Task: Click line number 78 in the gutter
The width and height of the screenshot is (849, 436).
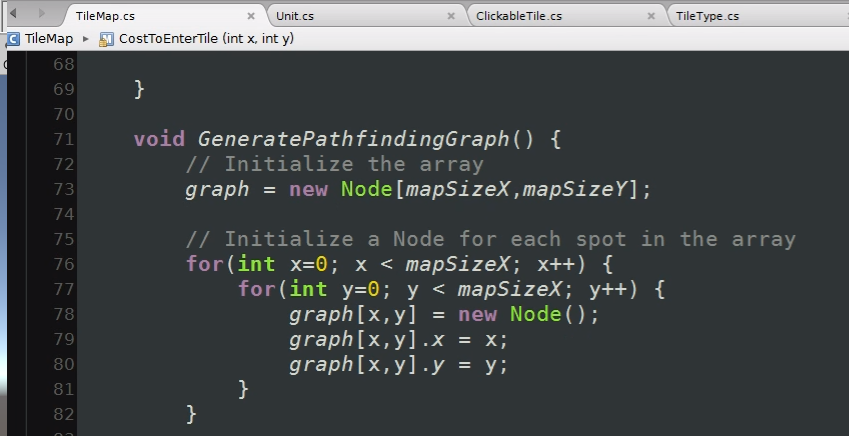Action: tap(64, 314)
